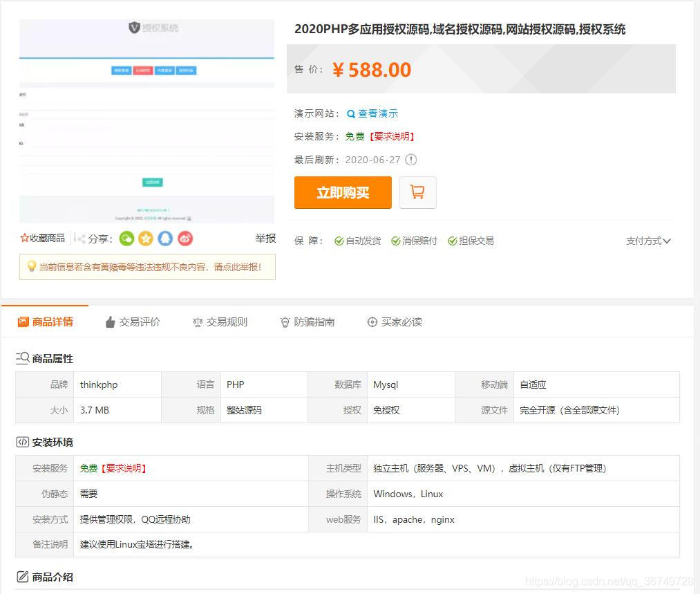Click the 立即购买 purchase button

(x=343, y=193)
